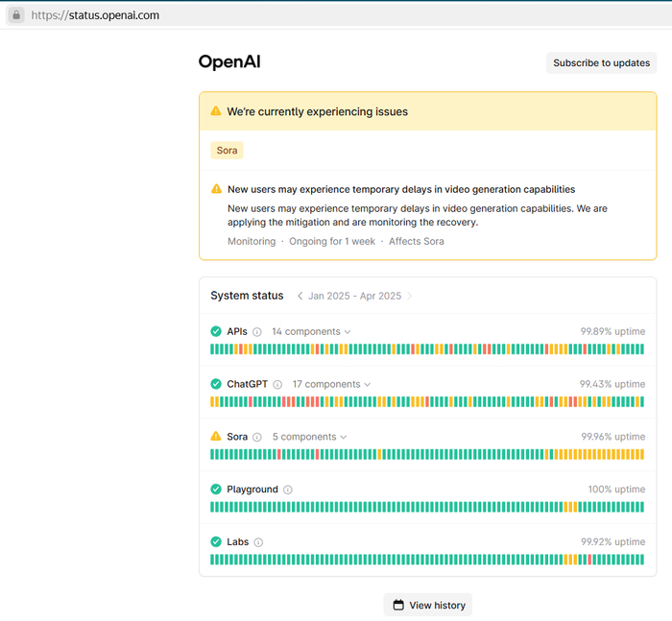Click the 'APIs' component name
This screenshot has height=621, width=672.
click(237, 331)
